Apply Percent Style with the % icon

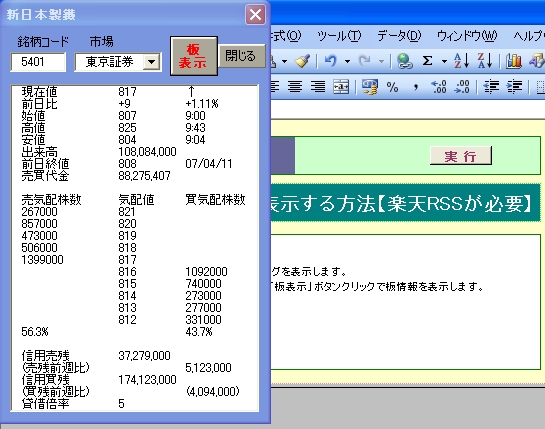[392, 87]
